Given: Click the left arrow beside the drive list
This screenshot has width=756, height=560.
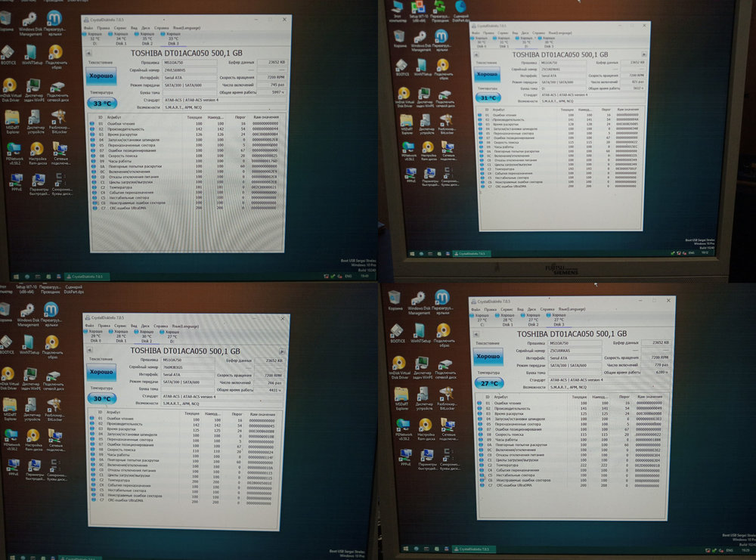Looking at the screenshot, I should click(88, 53).
